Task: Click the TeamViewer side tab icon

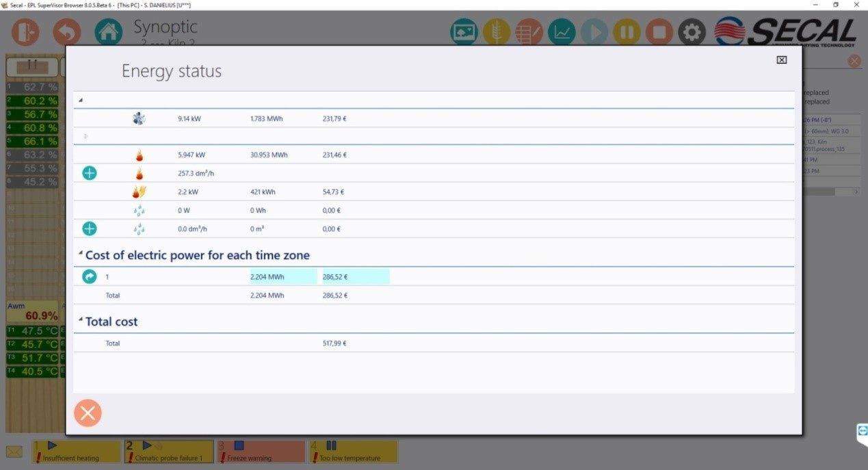Action: [862, 432]
